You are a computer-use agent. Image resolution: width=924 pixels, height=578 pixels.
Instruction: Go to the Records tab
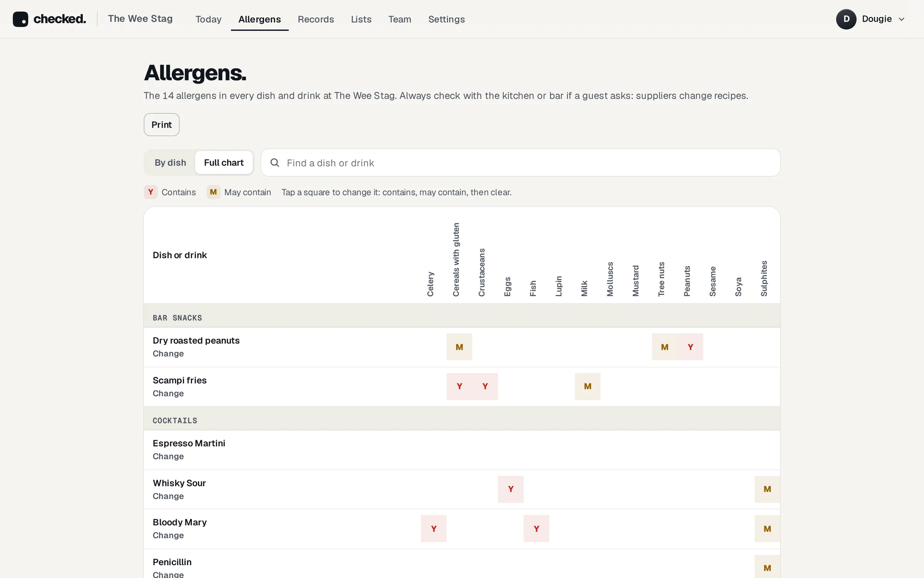pyautogui.click(x=316, y=19)
